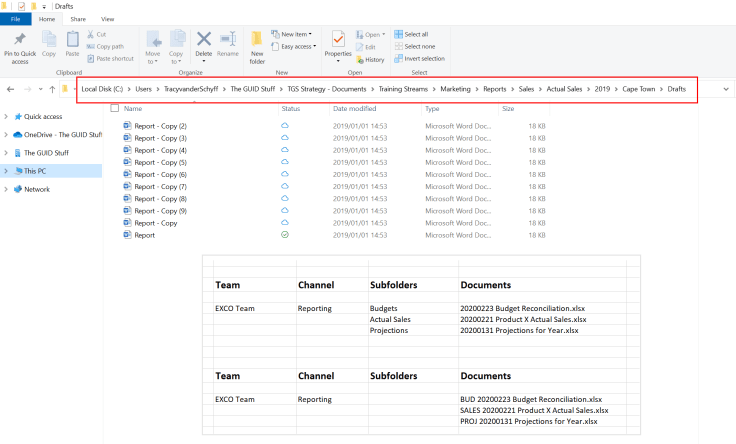The height and width of the screenshot is (444, 736).
Task: Expand the Quick access tree node
Action: (6, 116)
